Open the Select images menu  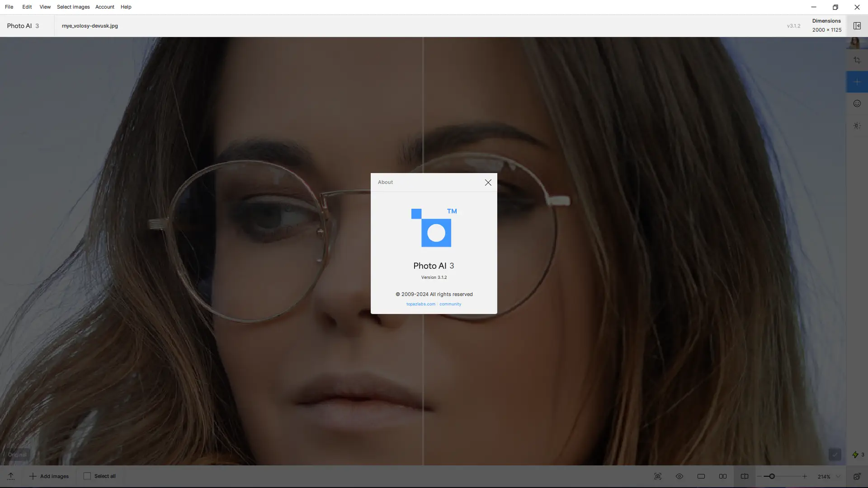tap(73, 7)
